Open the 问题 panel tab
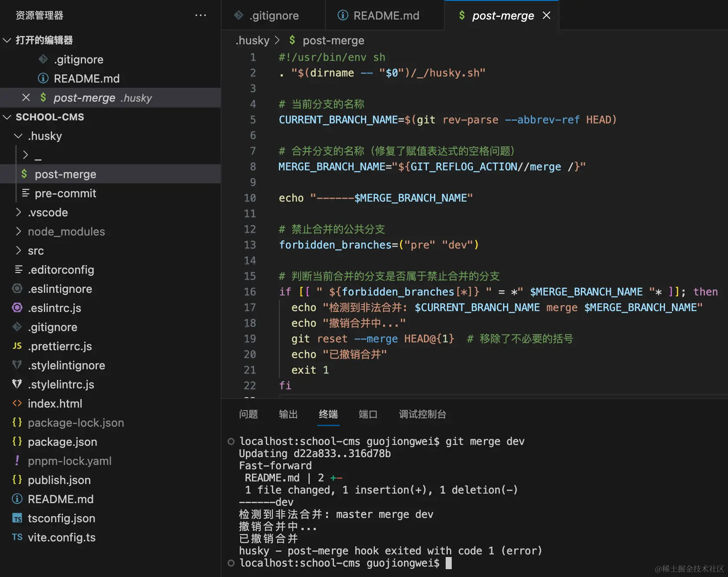The height and width of the screenshot is (577, 728). [x=248, y=414]
